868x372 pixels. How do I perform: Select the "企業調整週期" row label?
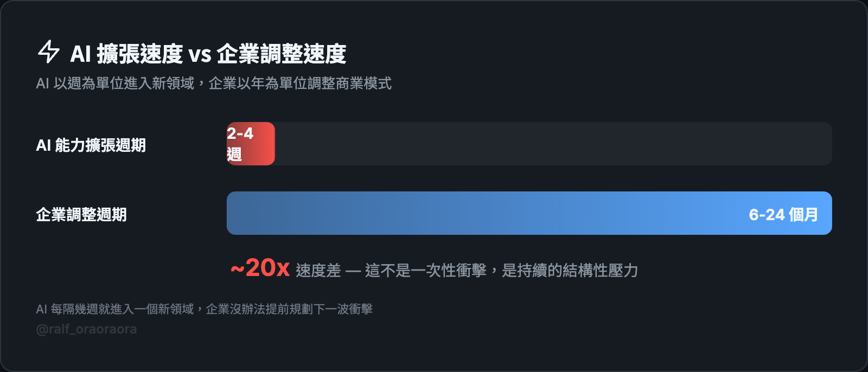(81, 215)
